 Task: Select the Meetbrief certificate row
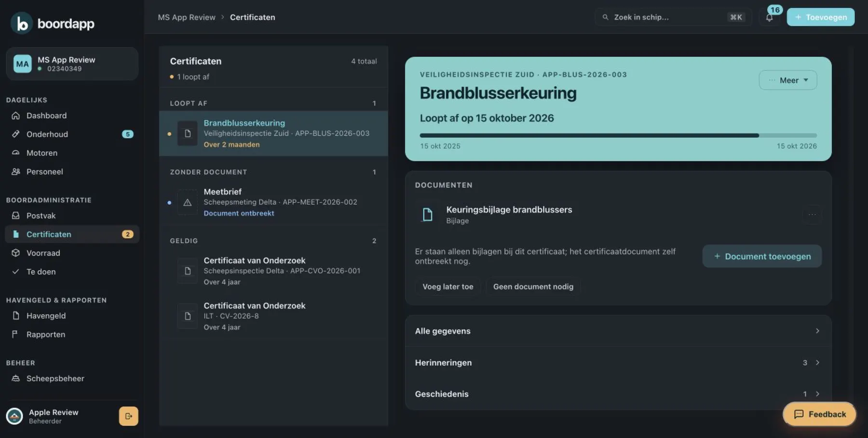(x=273, y=203)
